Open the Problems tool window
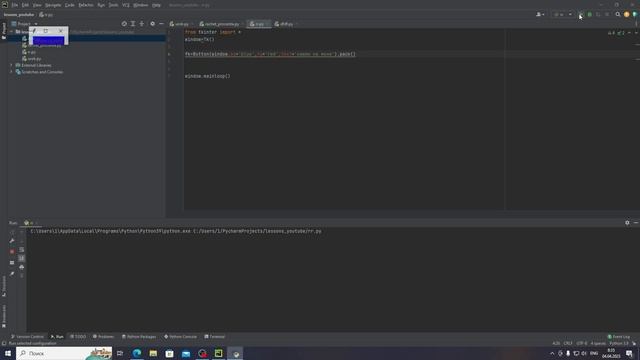The image size is (640, 360). pos(103,337)
